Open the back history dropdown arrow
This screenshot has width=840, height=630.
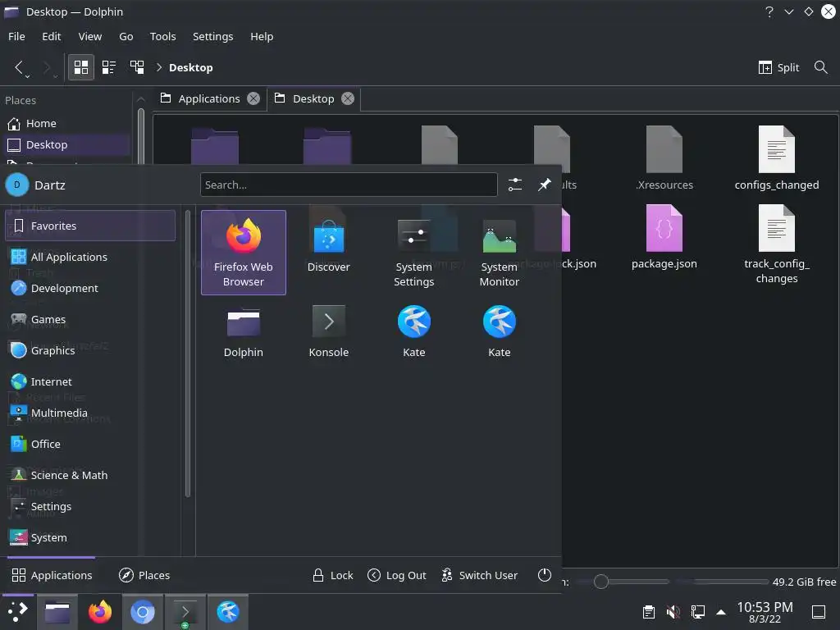[x=28, y=76]
